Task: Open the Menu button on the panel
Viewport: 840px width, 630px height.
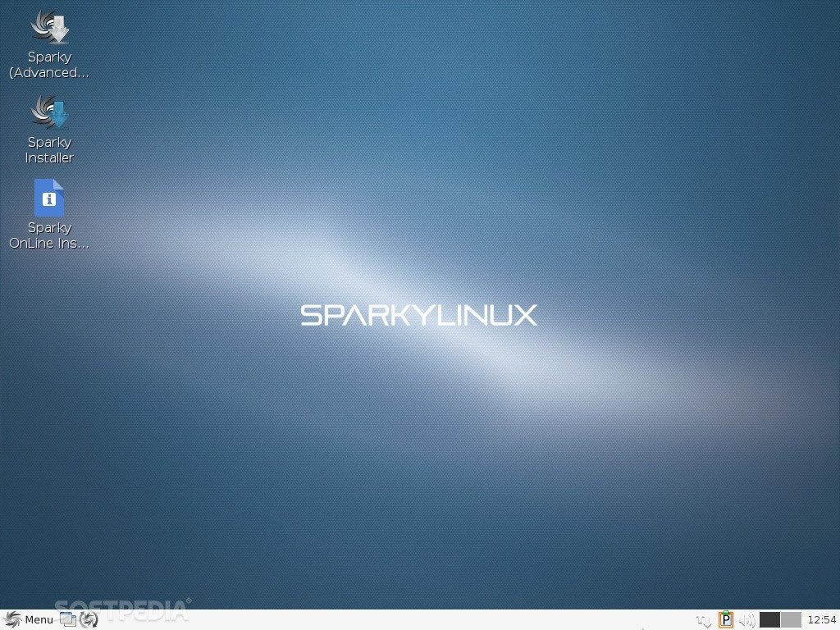Action: [29, 620]
